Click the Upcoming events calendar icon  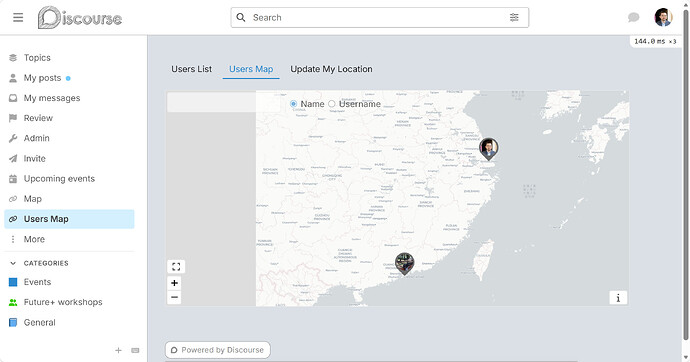coord(13,179)
